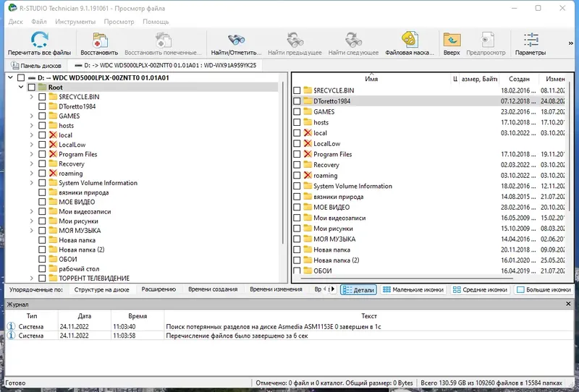The image size is (579, 392).
Task: Switch to Средние иконки view
Action: coord(480,290)
